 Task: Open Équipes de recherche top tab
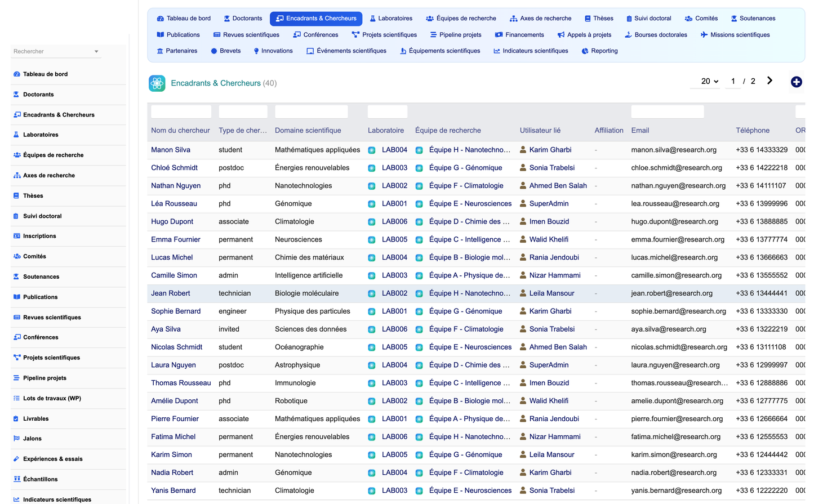461,19
